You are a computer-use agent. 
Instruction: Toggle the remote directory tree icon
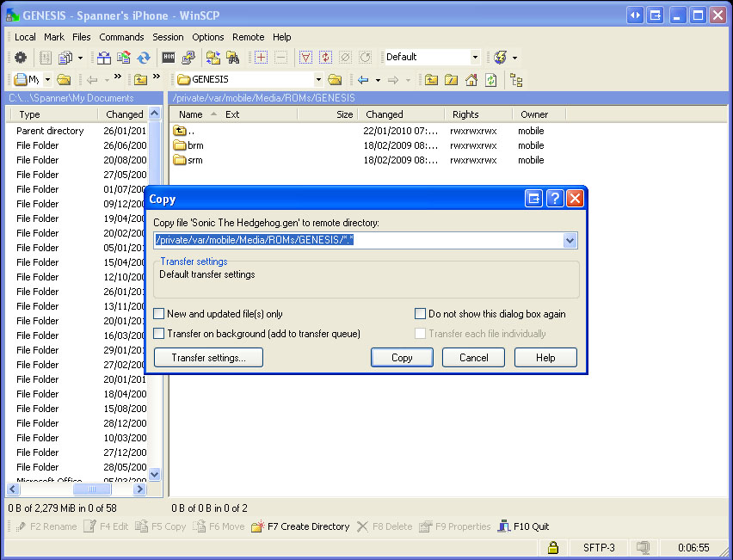(x=516, y=80)
